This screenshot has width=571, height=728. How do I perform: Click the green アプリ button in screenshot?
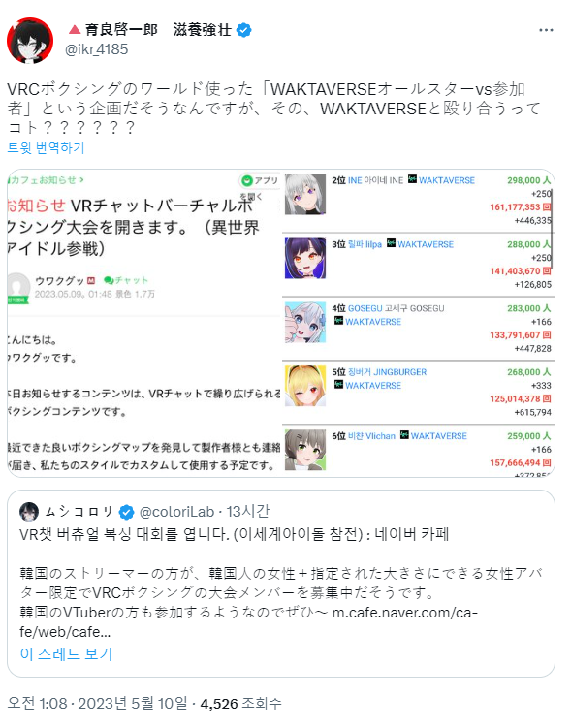[x=260, y=180]
